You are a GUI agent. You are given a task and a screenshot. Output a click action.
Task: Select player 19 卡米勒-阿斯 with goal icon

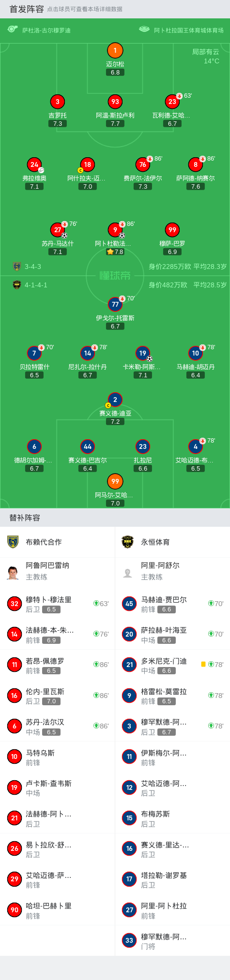pyautogui.click(x=142, y=353)
